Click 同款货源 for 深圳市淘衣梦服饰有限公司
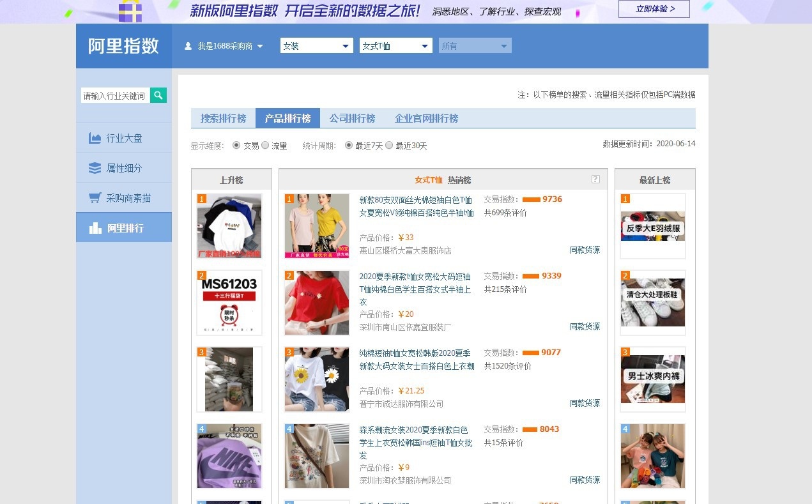The width and height of the screenshot is (812, 504). [585, 480]
